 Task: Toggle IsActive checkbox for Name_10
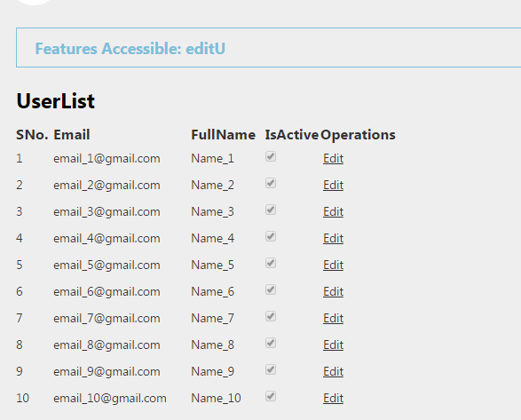tap(271, 396)
